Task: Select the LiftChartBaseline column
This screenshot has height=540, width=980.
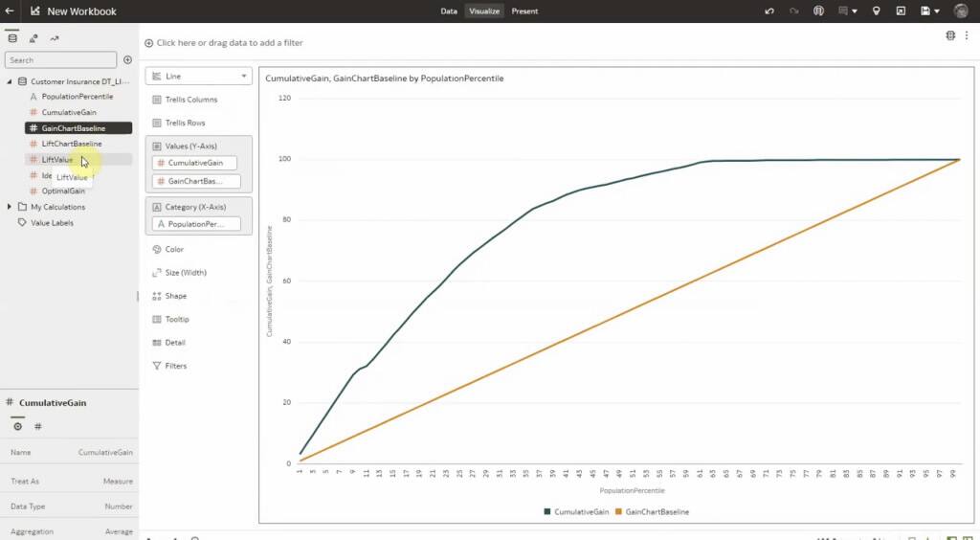Action: click(71, 144)
